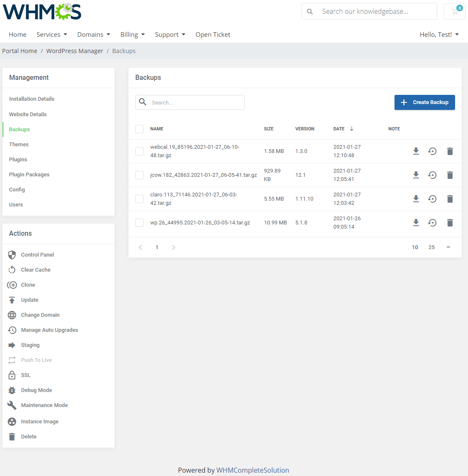Delete the claro backup
468x476 pixels.
pyautogui.click(x=450, y=199)
